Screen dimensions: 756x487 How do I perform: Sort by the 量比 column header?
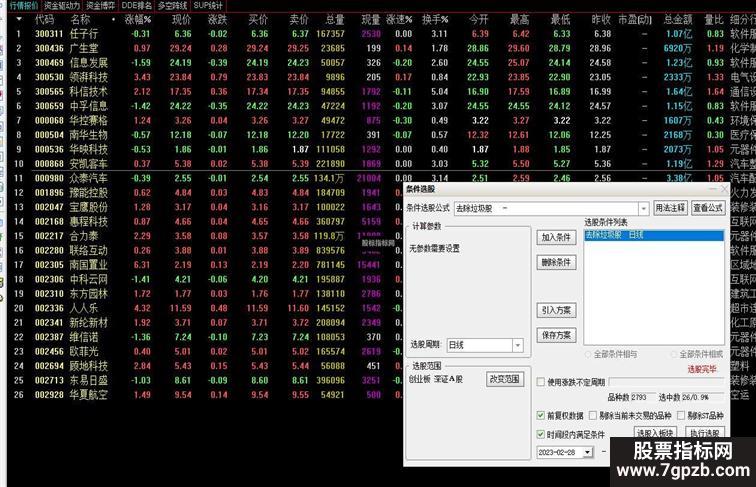(x=714, y=20)
